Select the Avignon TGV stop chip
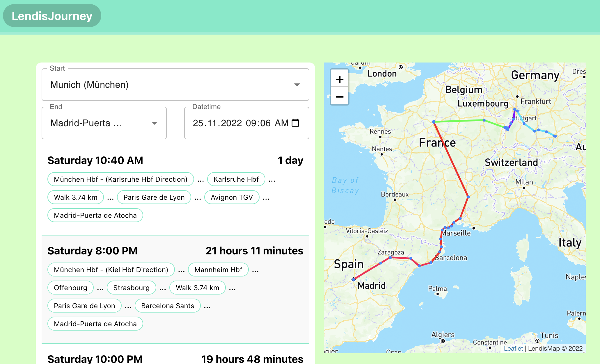 [232, 197]
